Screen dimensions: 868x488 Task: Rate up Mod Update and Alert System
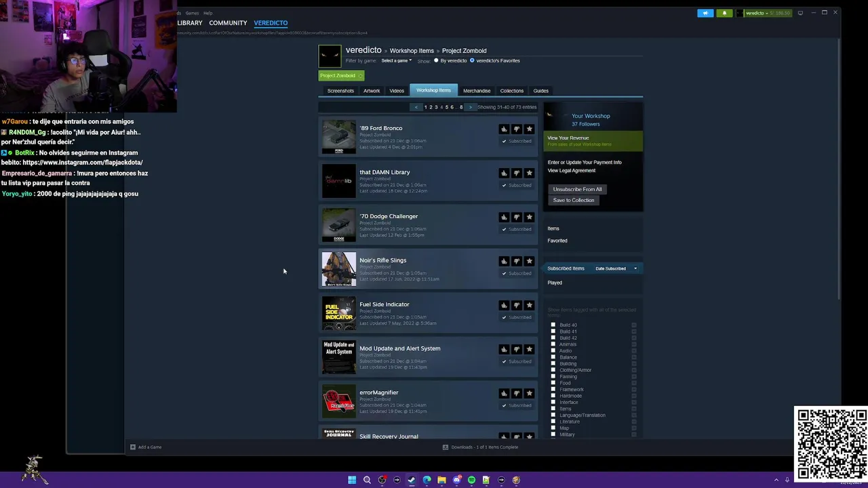coord(504,349)
